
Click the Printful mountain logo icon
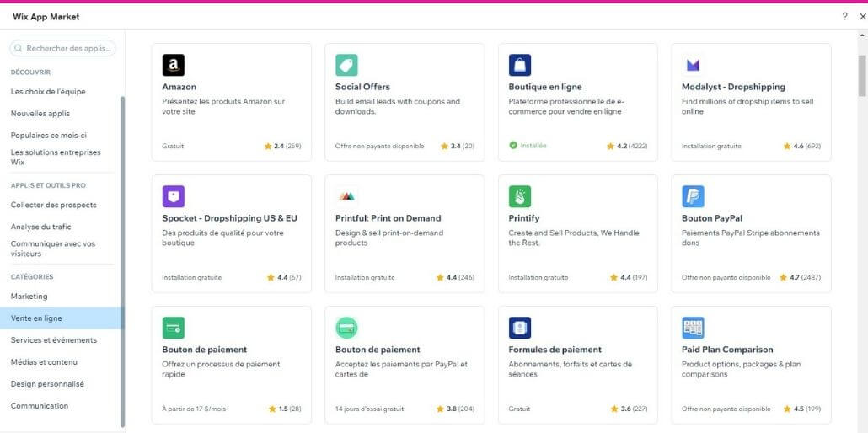coord(346,196)
